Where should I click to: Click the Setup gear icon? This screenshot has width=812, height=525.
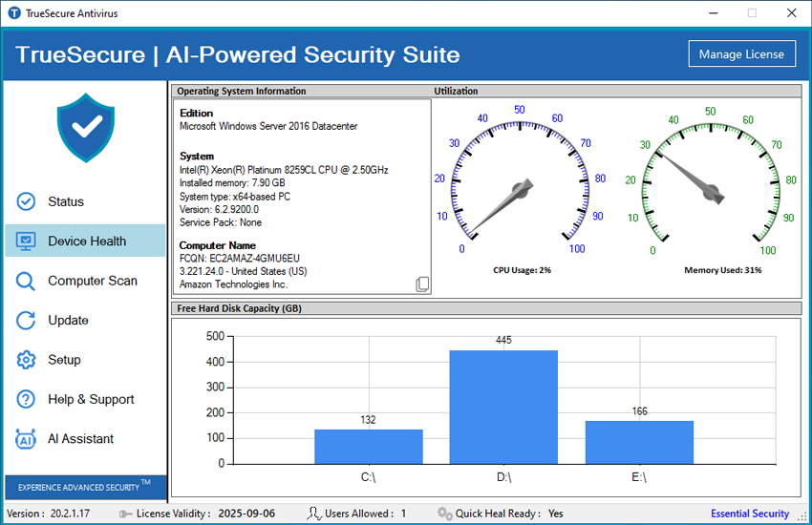[x=26, y=360]
